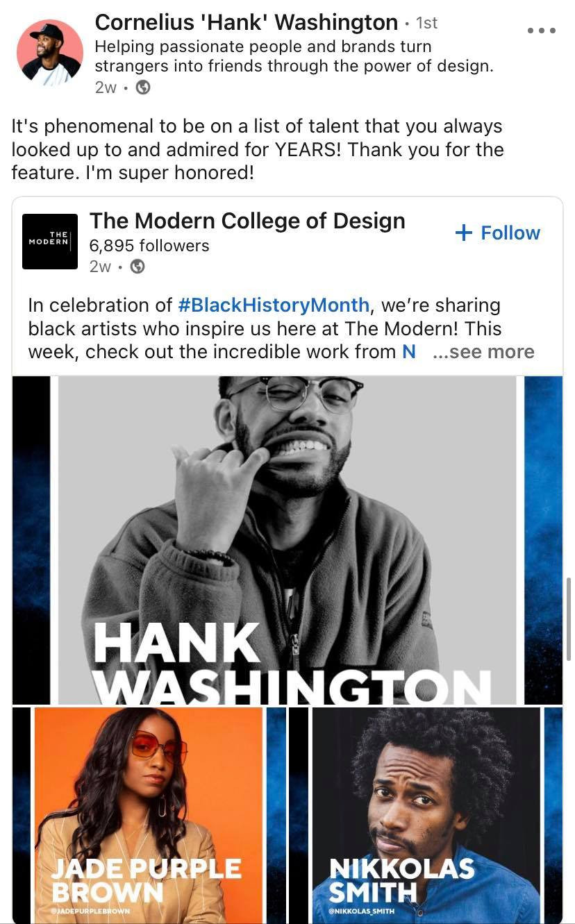575x924 pixels.
Task: Expand post text with see more
Action: coord(483,352)
